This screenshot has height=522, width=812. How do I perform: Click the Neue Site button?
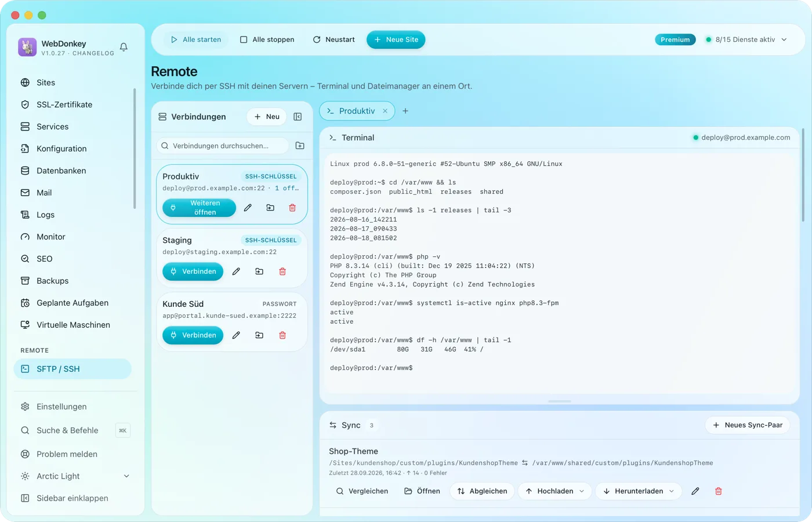point(396,39)
